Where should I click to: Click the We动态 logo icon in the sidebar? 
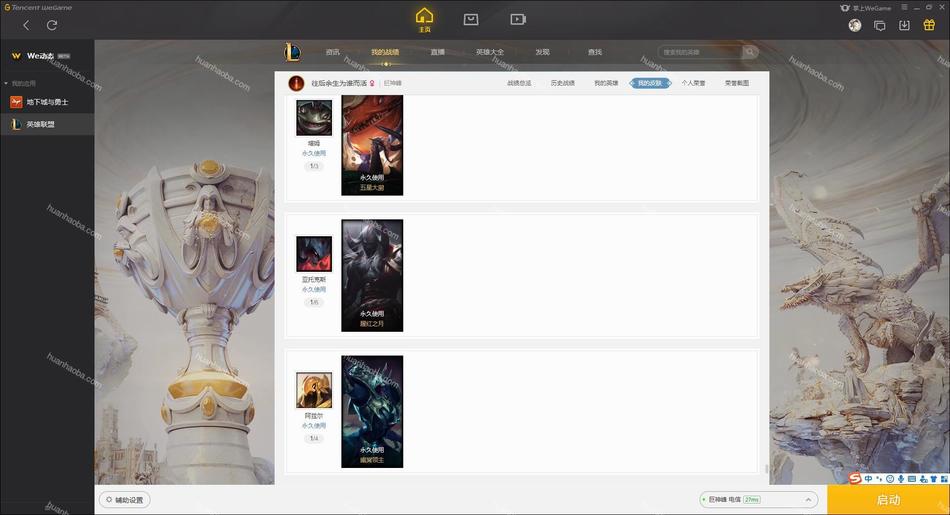point(16,56)
